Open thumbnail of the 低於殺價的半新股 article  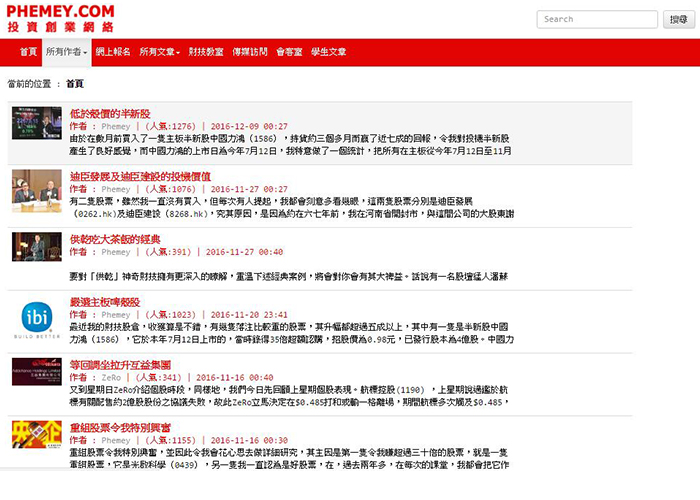point(37,123)
